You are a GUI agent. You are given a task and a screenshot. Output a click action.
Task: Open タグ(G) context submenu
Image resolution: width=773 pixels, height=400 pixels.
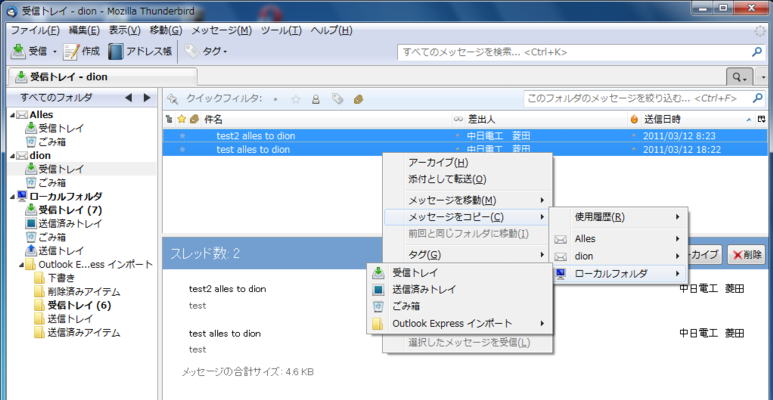pos(467,255)
